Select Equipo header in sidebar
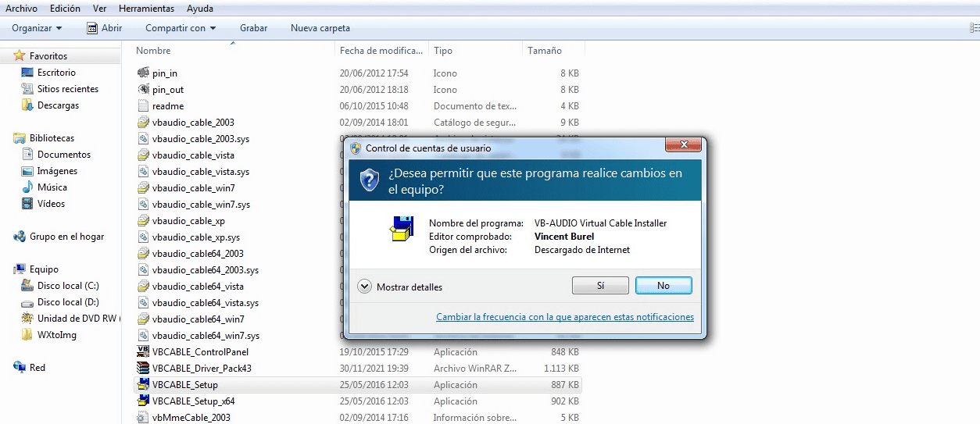This screenshot has height=424, width=980. 44,269
